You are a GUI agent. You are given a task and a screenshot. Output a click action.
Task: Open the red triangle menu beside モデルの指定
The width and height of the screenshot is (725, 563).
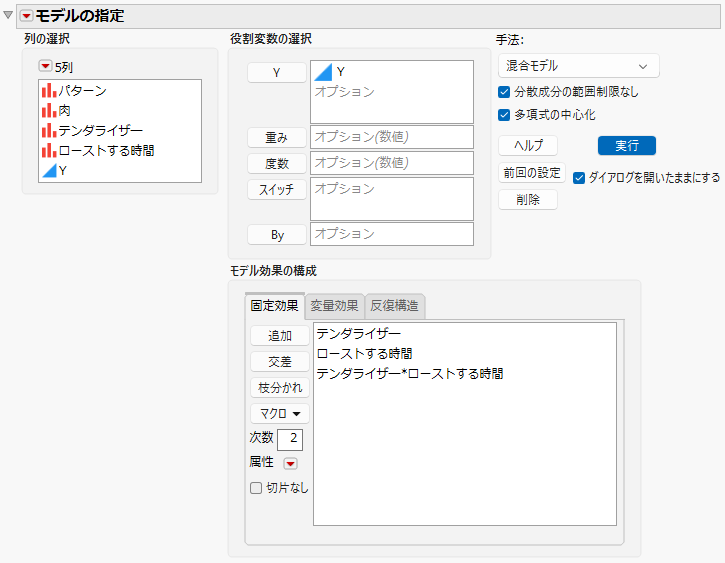point(26,16)
